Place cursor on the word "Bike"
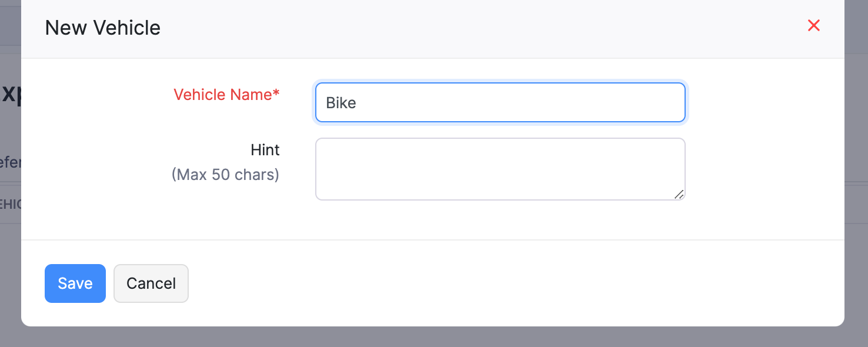868x347 pixels. point(341,103)
